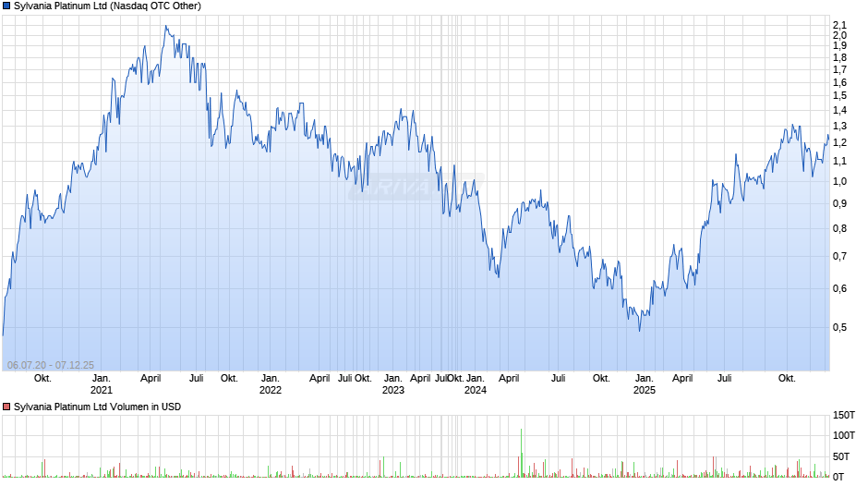Click the '2,0' price axis label
This screenshot has height=486, width=868.
[x=839, y=35]
